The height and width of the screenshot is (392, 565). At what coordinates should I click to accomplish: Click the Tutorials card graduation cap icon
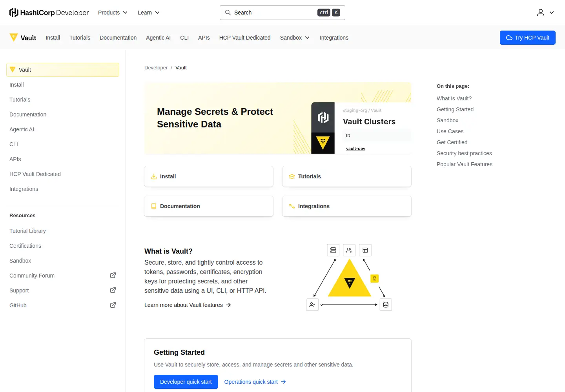click(292, 176)
